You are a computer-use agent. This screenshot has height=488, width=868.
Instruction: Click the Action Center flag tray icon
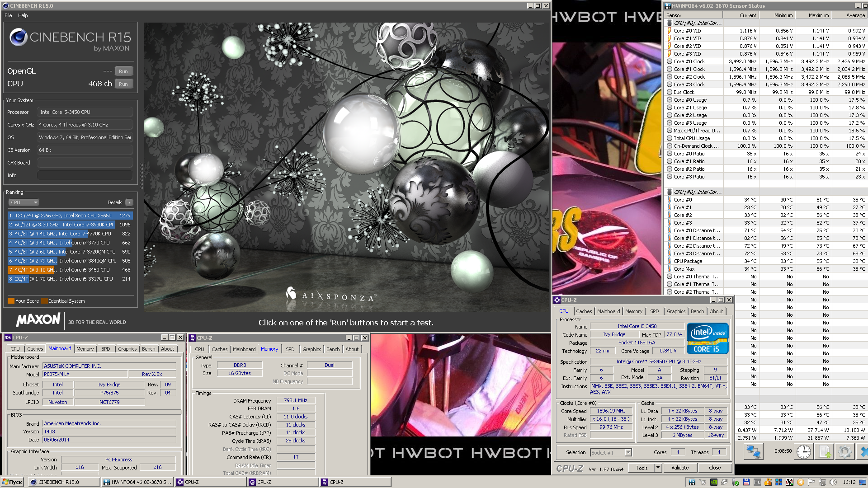click(811, 482)
